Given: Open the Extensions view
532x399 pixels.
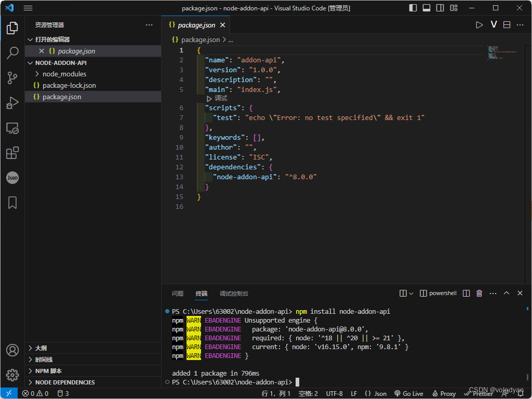Looking at the screenshot, I should click(x=12, y=153).
